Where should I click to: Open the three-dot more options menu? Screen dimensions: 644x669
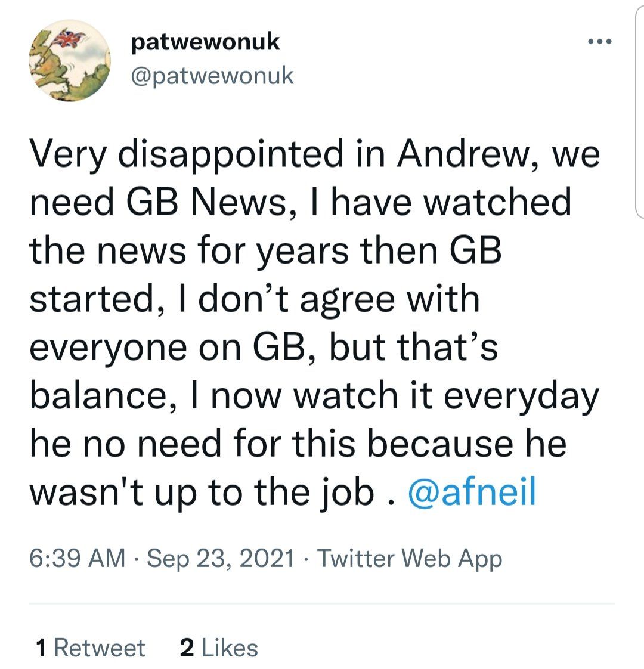pyautogui.click(x=599, y=42)
